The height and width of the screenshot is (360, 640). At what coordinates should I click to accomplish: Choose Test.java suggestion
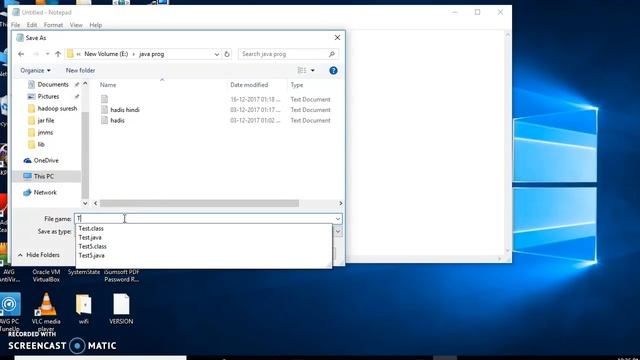pos(90,238)
